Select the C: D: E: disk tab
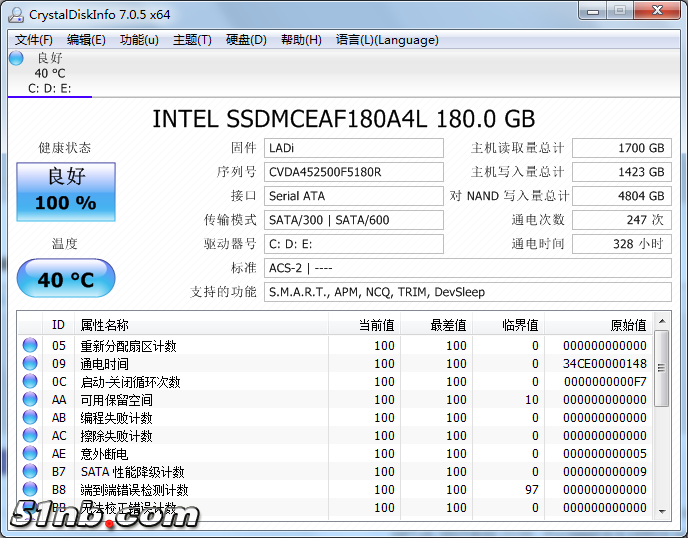The width and height of the screenshot is (688, 538). tap(49, 88)
